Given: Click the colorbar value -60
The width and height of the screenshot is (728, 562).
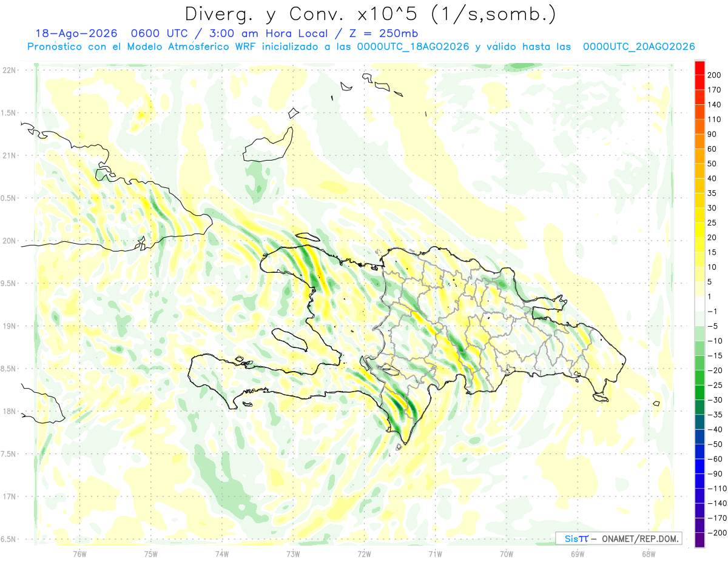Looking at the screenshot, I should (x=716, y=459).
